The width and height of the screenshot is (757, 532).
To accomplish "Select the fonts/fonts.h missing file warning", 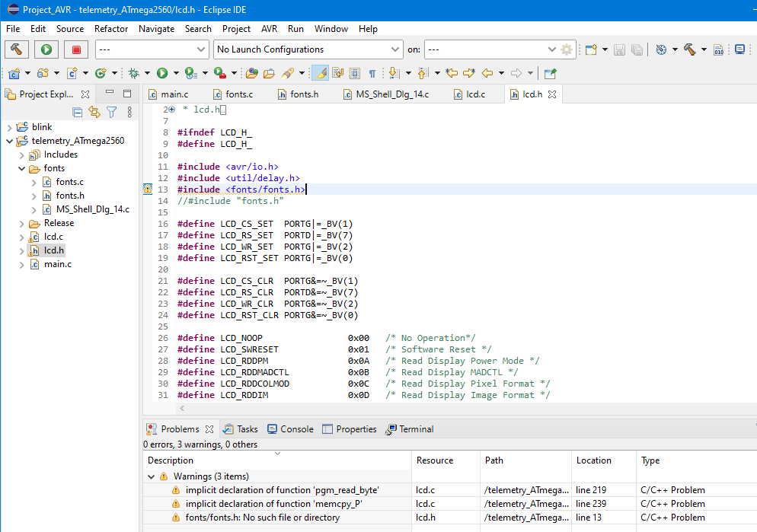I will 263,518.
